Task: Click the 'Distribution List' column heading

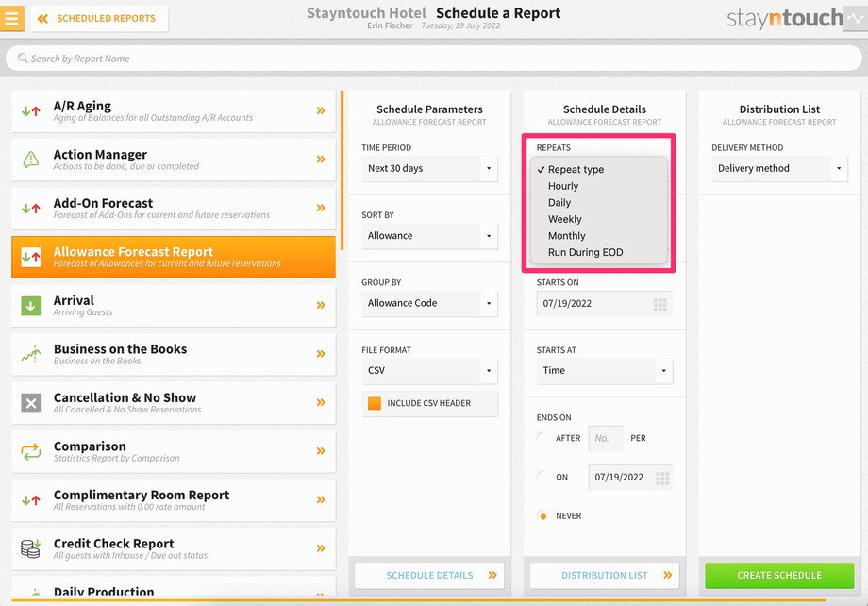Action: pyautogui.click(x=779, y=109)
